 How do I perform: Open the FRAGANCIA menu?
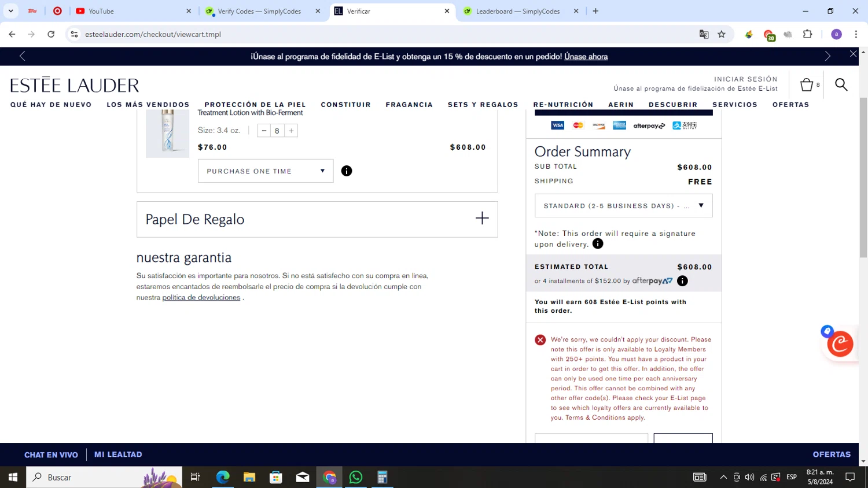(409, 105)
